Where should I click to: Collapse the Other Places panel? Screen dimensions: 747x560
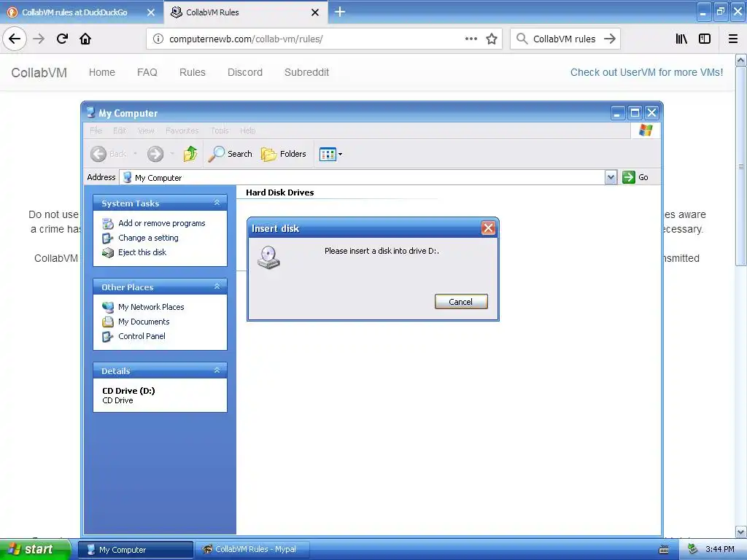(217, 287)
